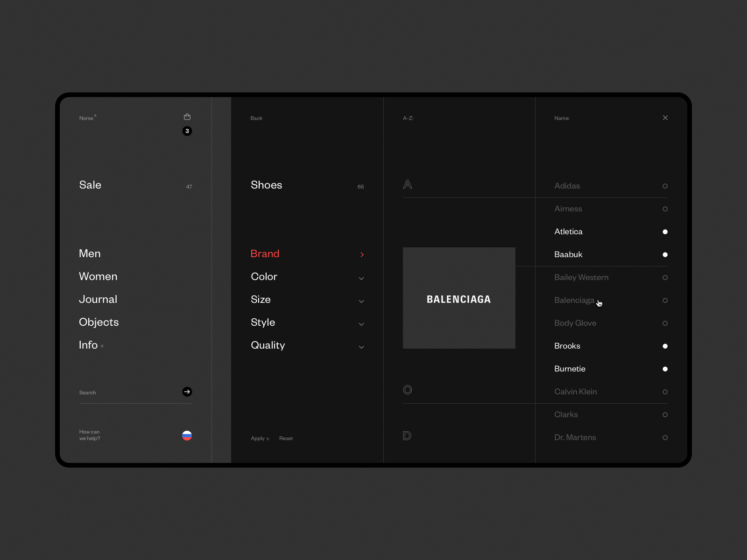Click the Adidas brand name
This screenshot has height=560, width=747.
(567, 186)
